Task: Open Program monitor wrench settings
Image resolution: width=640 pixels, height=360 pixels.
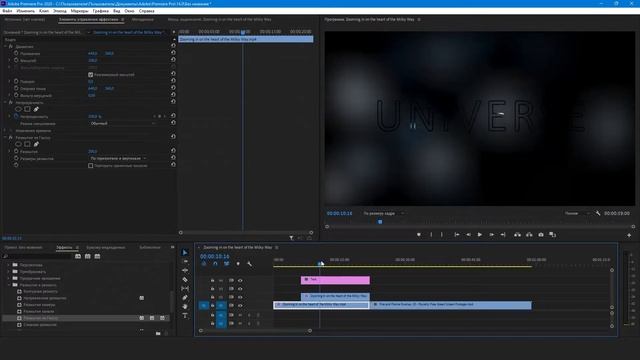Action: click(x=598, y=213)
